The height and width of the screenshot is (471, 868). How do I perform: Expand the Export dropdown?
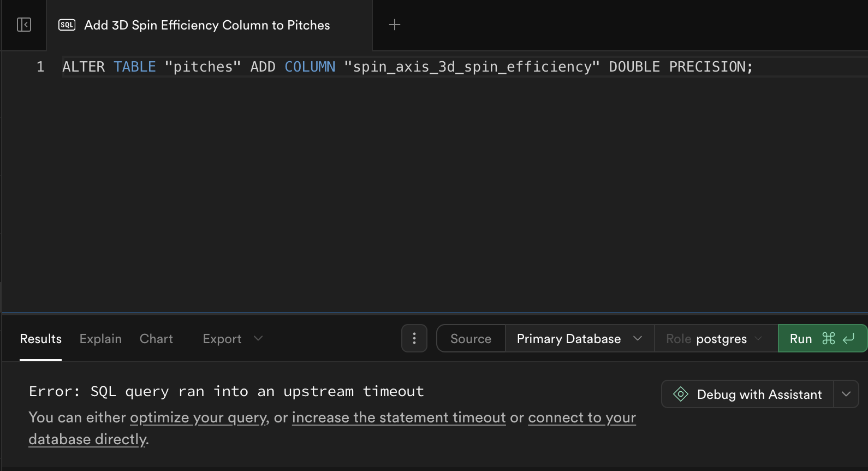coord(233,339)
